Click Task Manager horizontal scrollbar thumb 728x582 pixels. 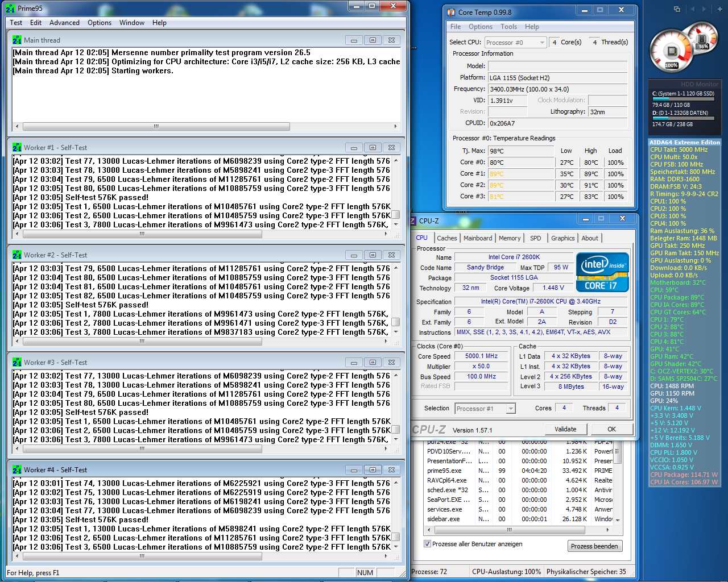(x=510, y=530)
